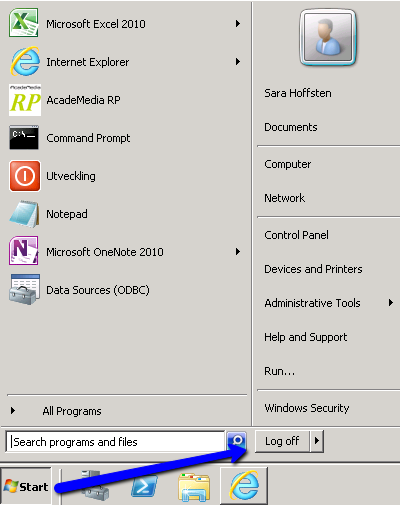Image resolution: width=400 pixels, height=505 pixels.
Task: Click the Search programs and files box
Action: click(x=115, y=441)
